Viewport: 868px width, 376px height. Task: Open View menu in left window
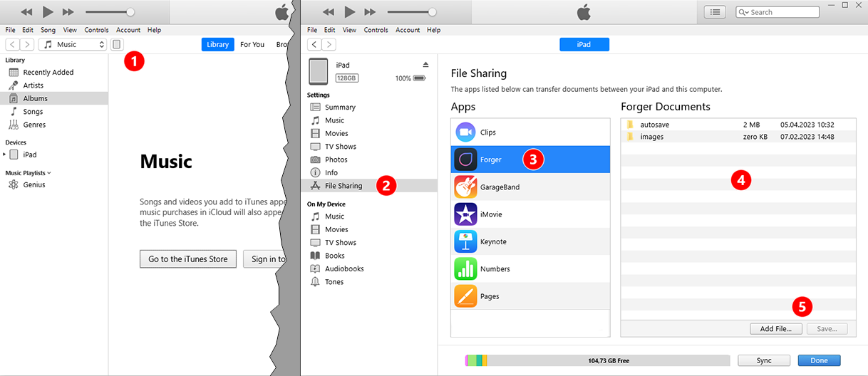(x=70, y=30)
